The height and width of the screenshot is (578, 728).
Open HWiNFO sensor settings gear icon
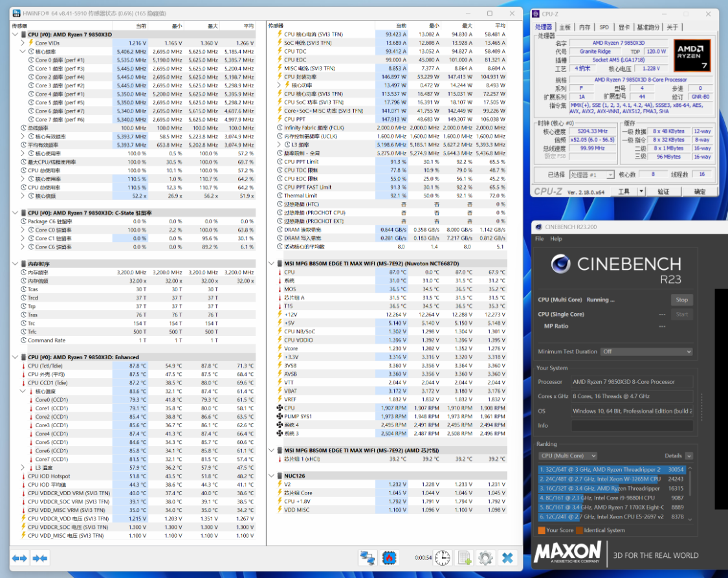click(485, 557)
